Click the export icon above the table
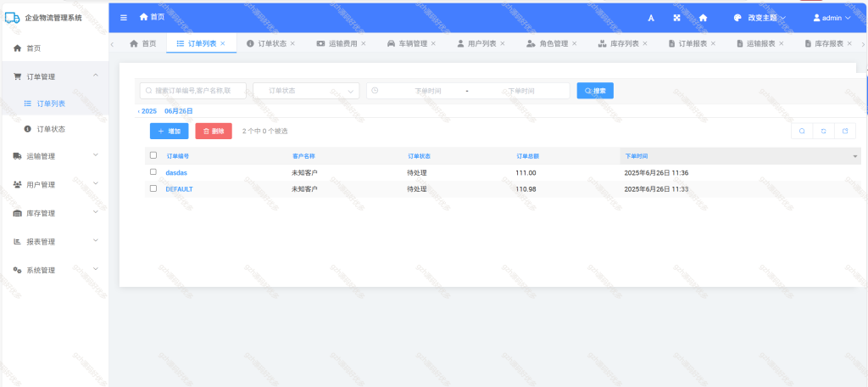 pos(845,131)
